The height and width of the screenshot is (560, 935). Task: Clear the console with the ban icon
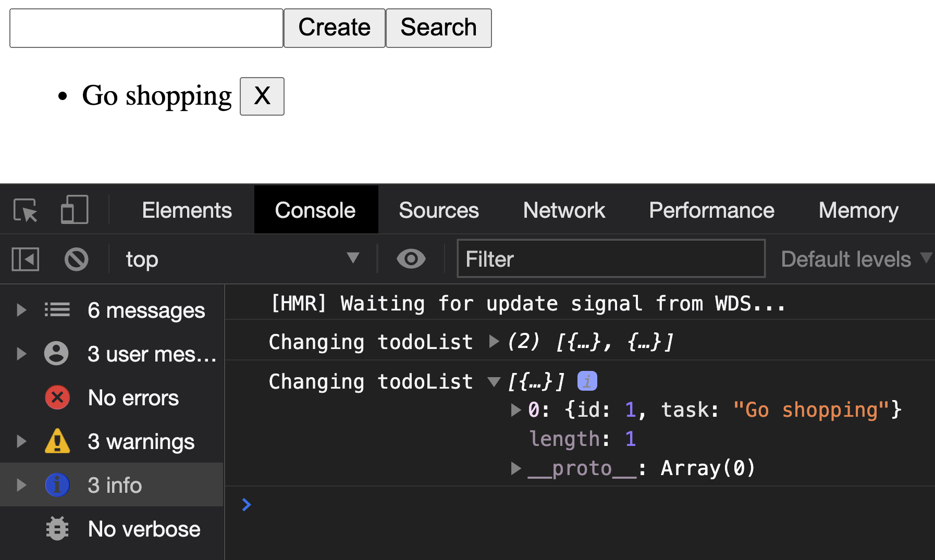point(76,259)
